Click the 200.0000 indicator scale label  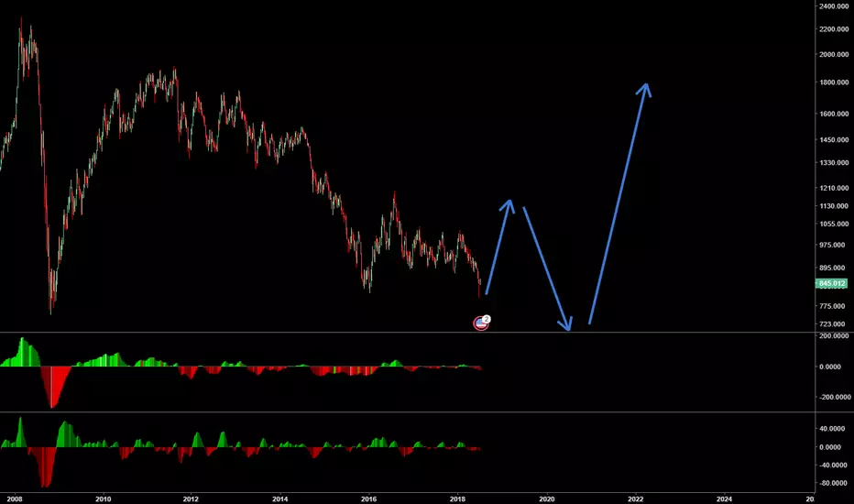pos(834,336)
